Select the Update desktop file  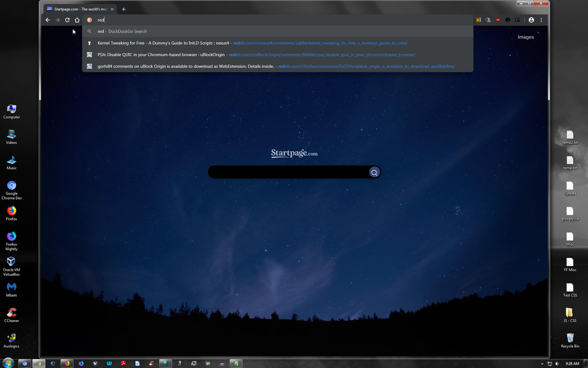(570, 188)
